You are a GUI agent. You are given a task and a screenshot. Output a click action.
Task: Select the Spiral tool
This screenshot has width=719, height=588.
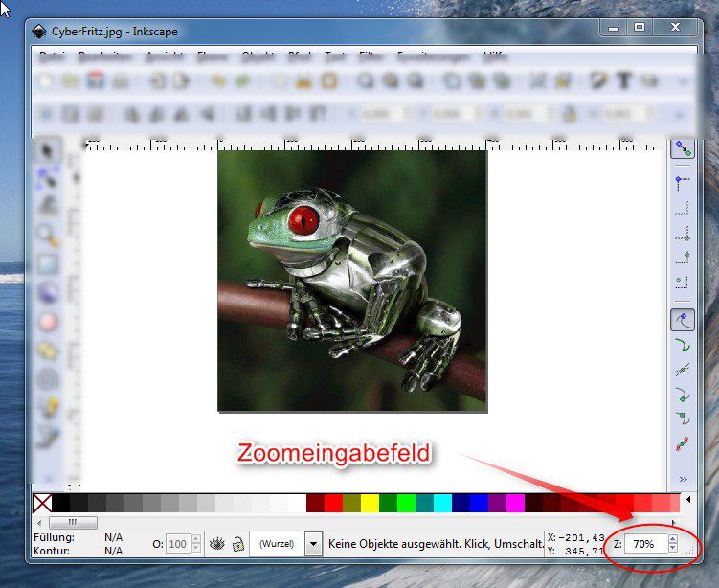(48, 380)
